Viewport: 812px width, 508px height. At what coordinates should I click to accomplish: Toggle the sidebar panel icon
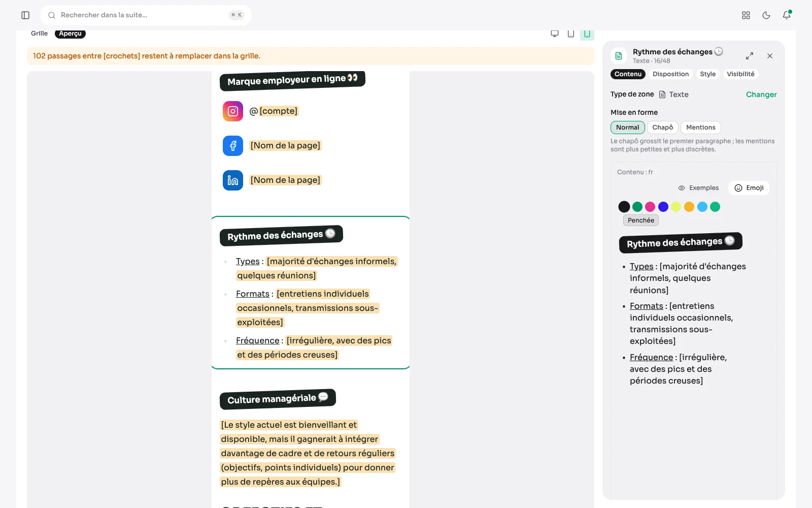[25, 15]
